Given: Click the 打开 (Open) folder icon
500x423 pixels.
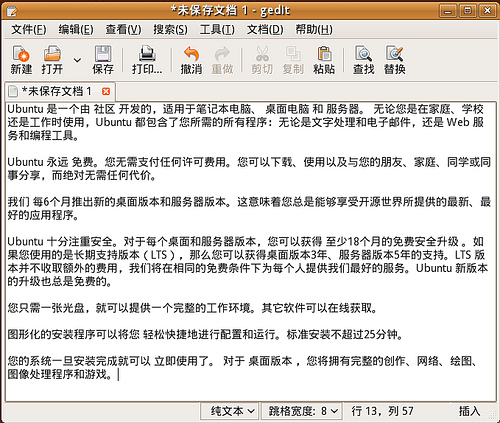Looking at the screenshot, I should (52, 53).
